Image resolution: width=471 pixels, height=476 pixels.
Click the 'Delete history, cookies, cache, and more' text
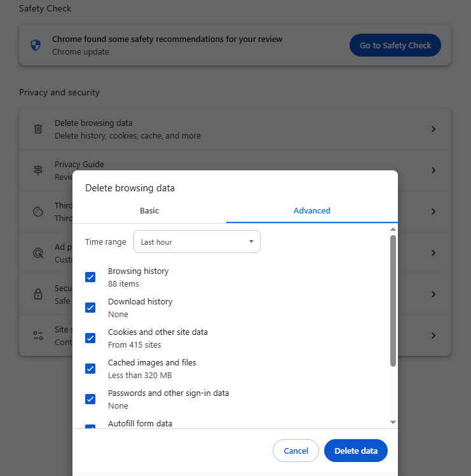128,136
